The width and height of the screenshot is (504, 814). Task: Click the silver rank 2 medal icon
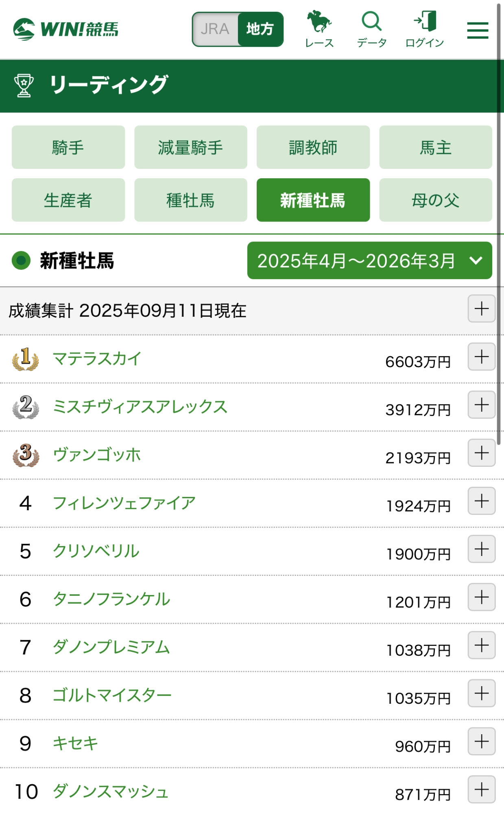(x=26, y=407)
